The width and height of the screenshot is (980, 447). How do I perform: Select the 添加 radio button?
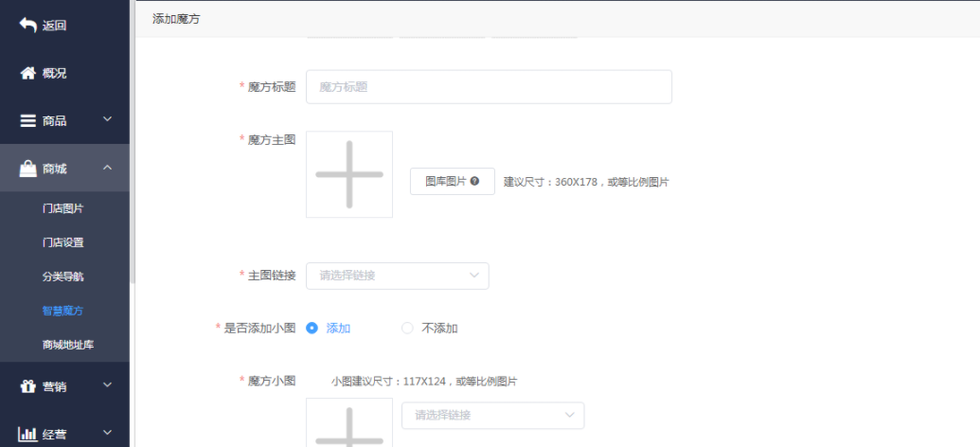point(312,329)
